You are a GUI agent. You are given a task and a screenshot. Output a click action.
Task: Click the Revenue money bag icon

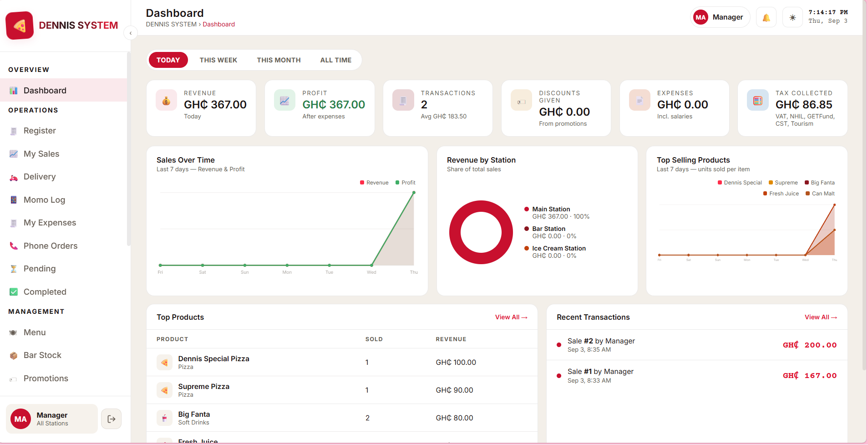166,100
